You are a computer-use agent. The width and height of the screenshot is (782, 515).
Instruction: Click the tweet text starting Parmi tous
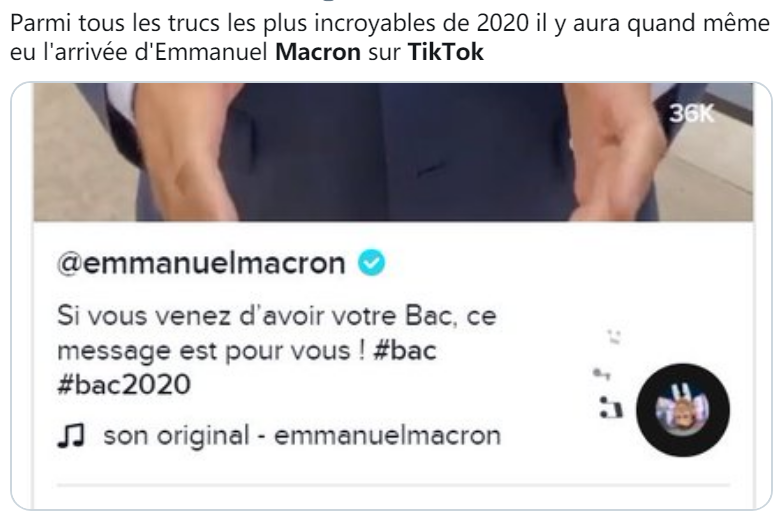click(x=390, y=37)
